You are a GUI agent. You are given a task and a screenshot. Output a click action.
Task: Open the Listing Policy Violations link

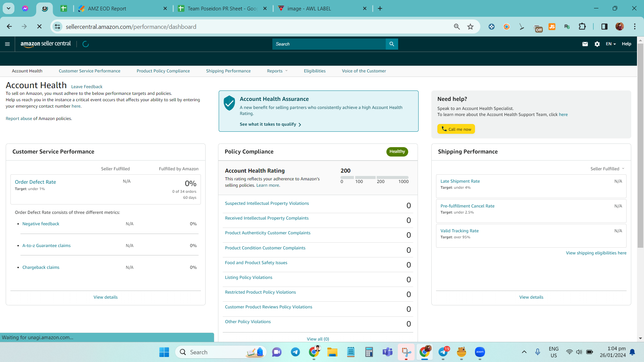(x=249, y=277)
